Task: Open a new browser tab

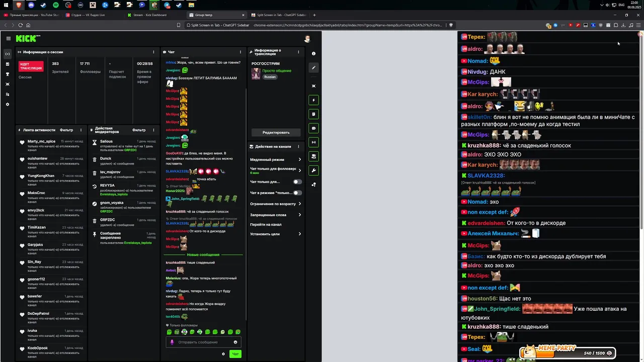Action: coord(314,15)
